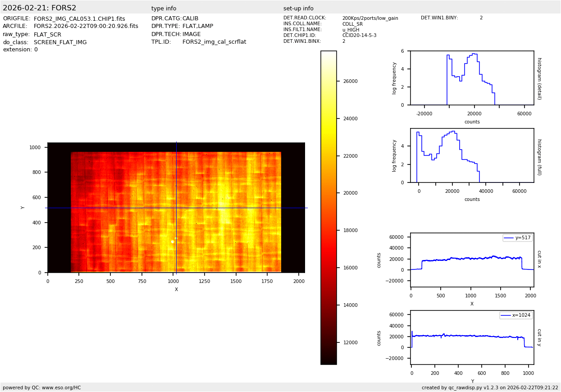The width and height of the screenshot is (561, 392).
Task: Select the main flat-field detector image
Action: [176, 212]
